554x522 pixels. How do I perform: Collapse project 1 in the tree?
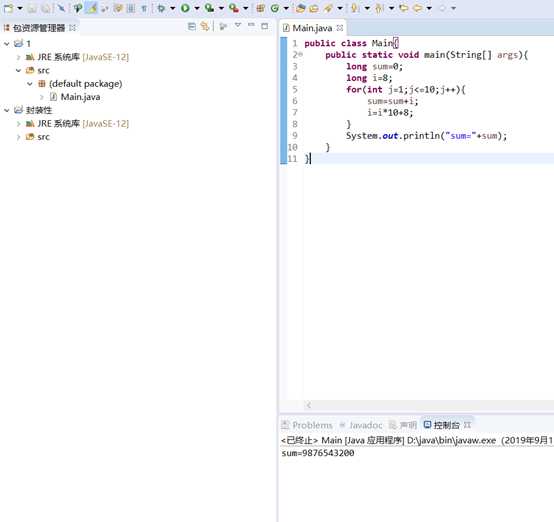pos(7,44)
